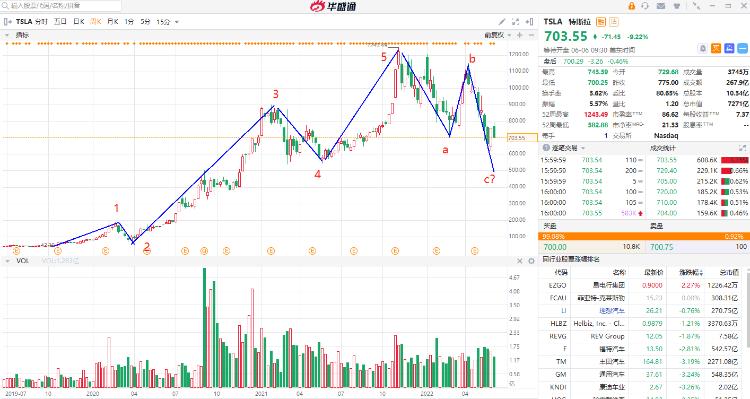Click the blue chart icon beside TSLA quote
The height and width of the screenshot is (399, 750).
pos(729,48)
